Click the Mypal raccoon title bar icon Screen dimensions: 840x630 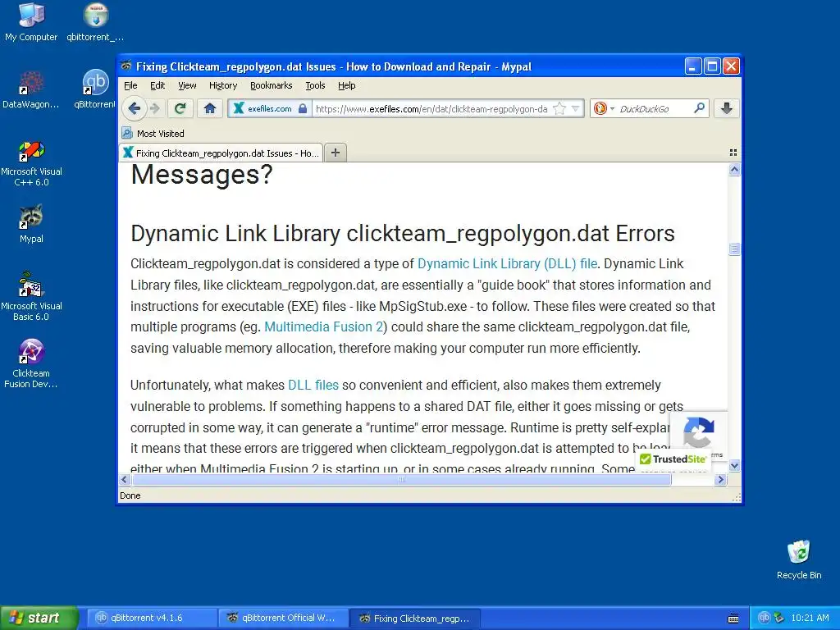[x=126, y=66]
